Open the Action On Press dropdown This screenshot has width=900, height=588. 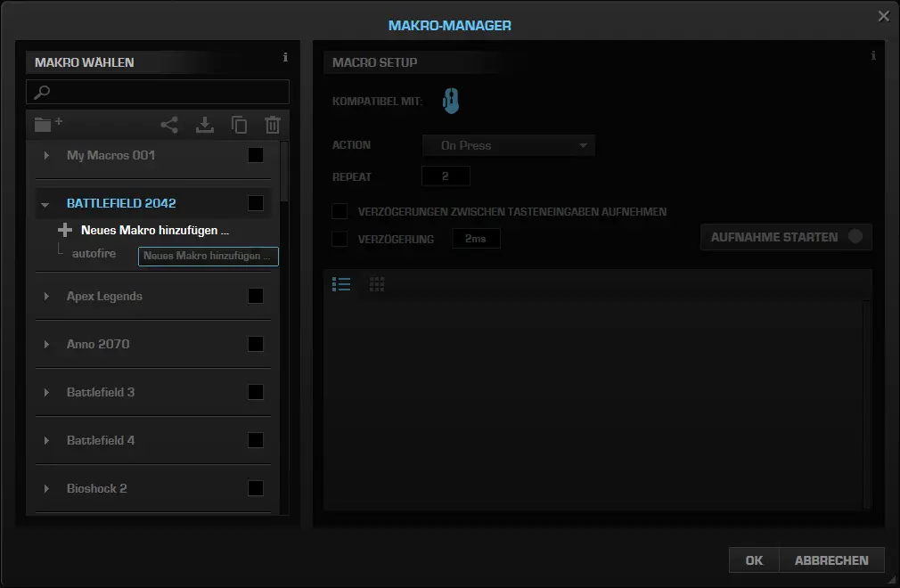coord(509,145)
